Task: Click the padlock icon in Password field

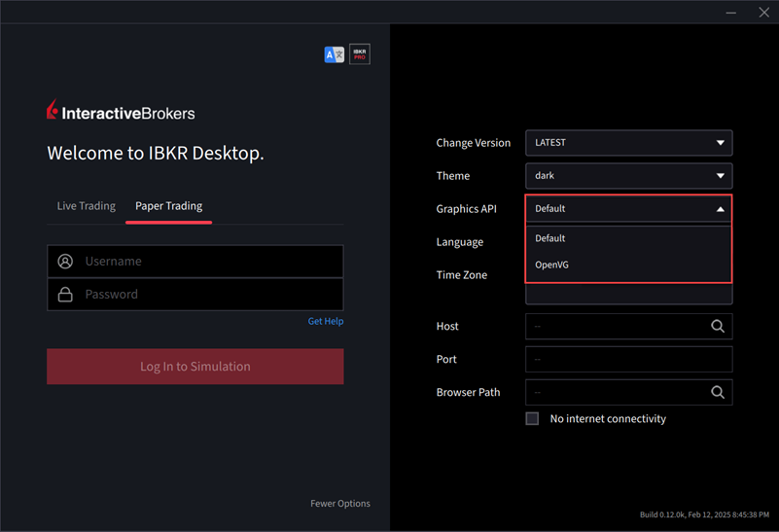Action: point(65,294)
